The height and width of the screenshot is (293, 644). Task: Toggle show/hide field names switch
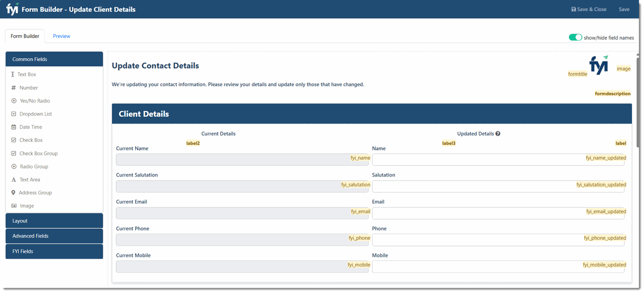[575, 37]
